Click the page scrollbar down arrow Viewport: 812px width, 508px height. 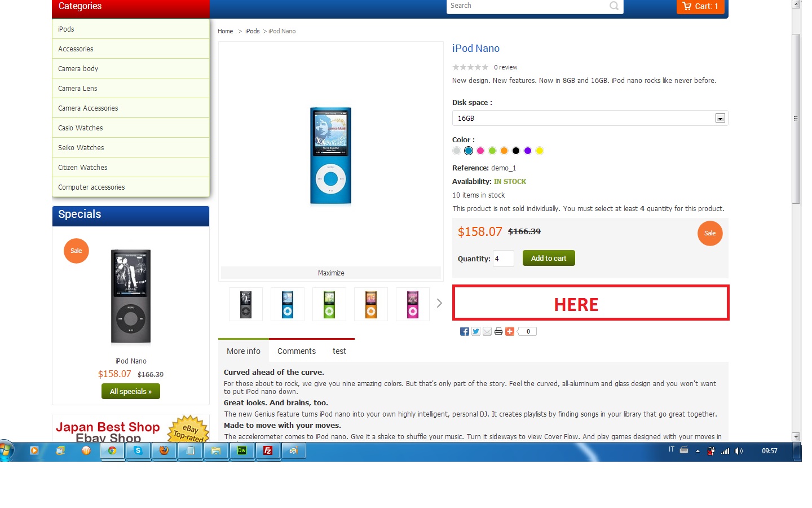click(x=796, y=436)
